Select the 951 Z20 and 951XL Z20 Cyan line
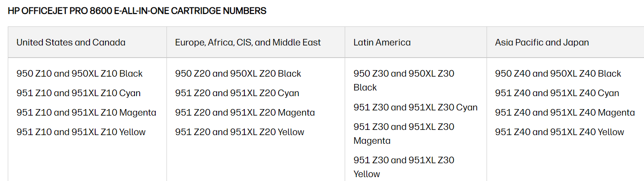Screen dimensions: 644x181 (237, 93)
